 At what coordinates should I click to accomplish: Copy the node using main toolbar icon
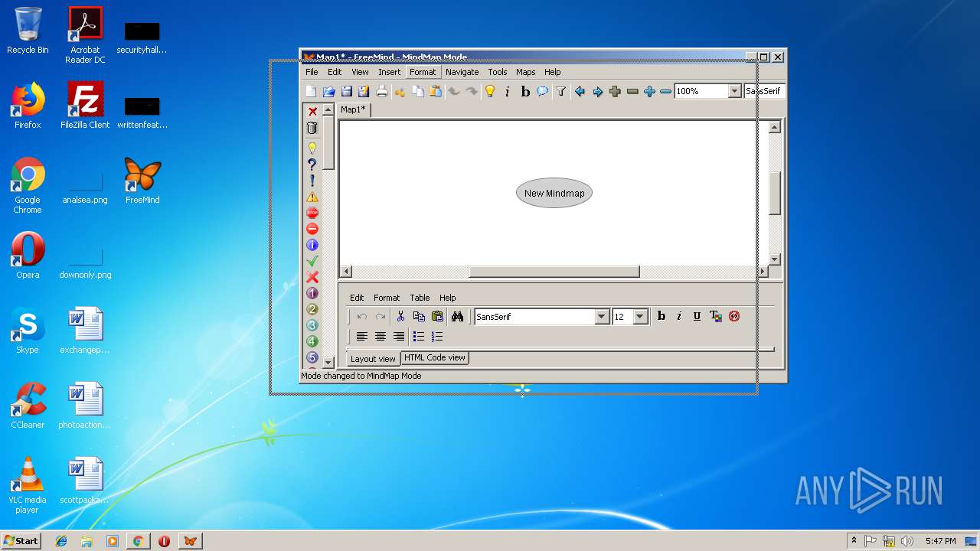coord(418,91)
